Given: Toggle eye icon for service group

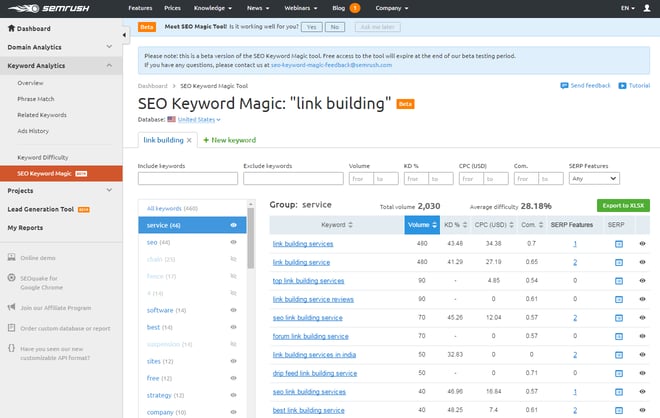Looking at the screenshot, I should click(233, 225).
